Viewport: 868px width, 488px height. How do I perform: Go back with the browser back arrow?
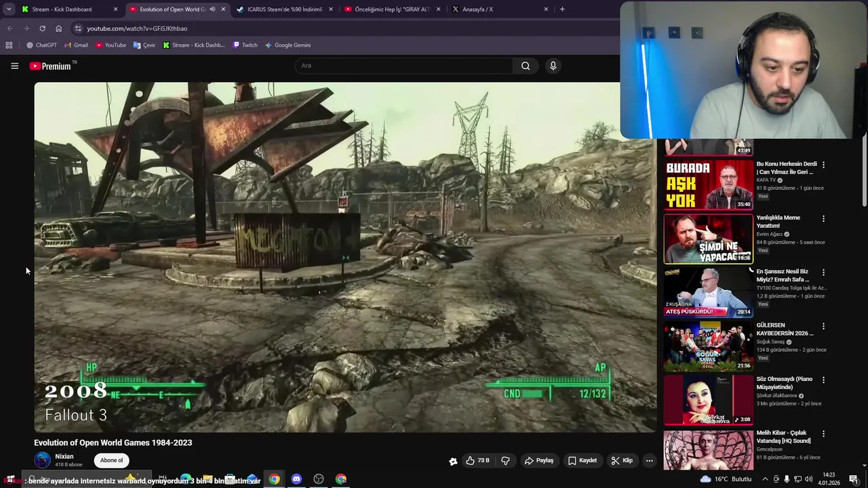point(9,28)
